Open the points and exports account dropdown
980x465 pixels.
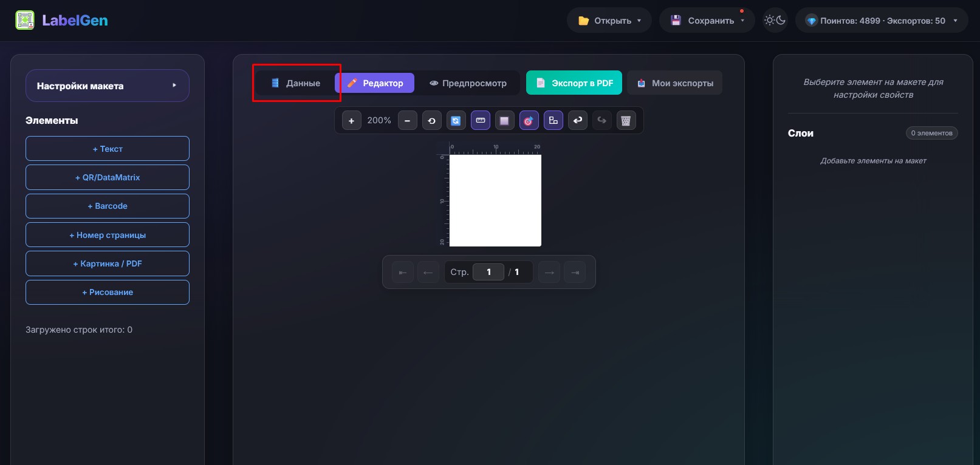(x=882, y=21)
